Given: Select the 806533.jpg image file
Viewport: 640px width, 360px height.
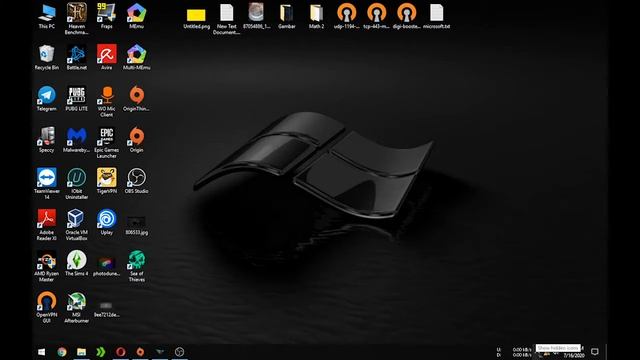Looking at the screenshot, I should (136, 225).
